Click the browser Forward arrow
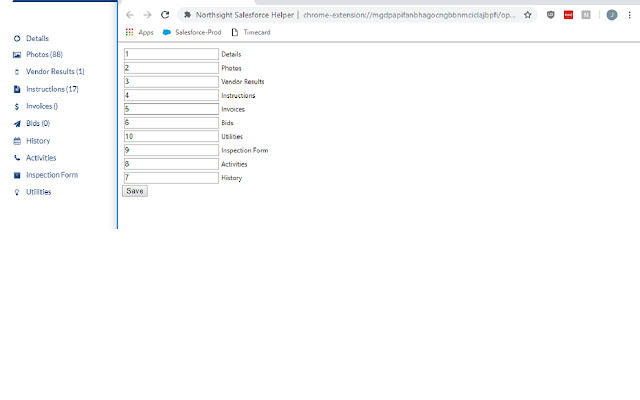The image size is (640, 400). point(147,15)
